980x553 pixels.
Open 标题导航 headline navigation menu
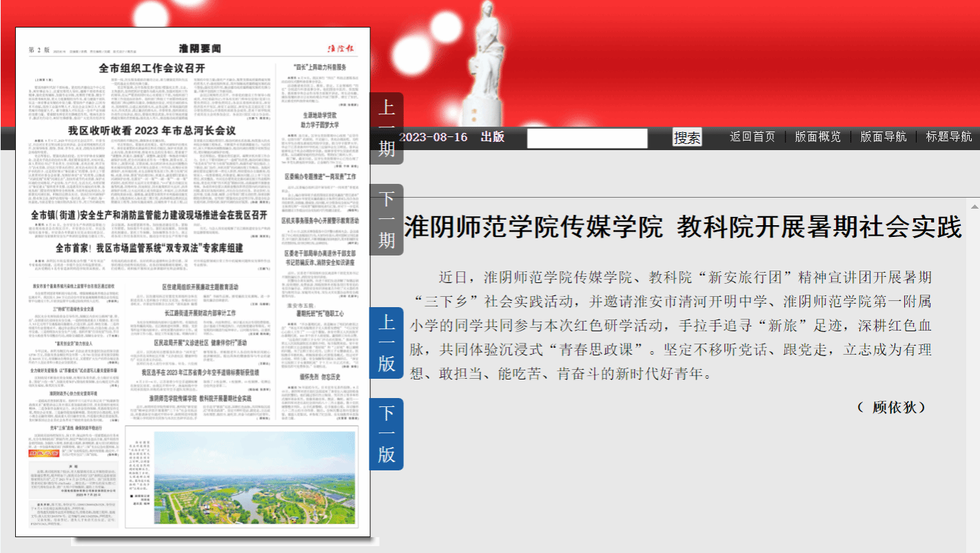[x=948, y=137]
